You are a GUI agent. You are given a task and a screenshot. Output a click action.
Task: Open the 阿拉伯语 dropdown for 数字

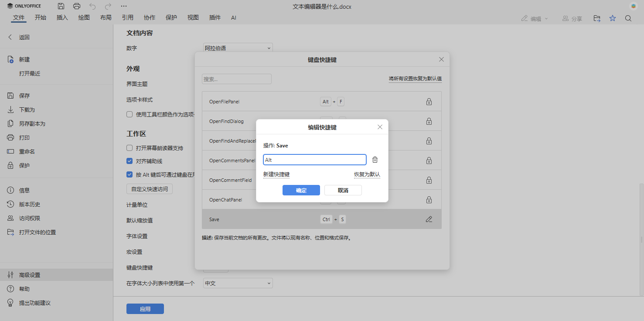(x=238, y=48)
